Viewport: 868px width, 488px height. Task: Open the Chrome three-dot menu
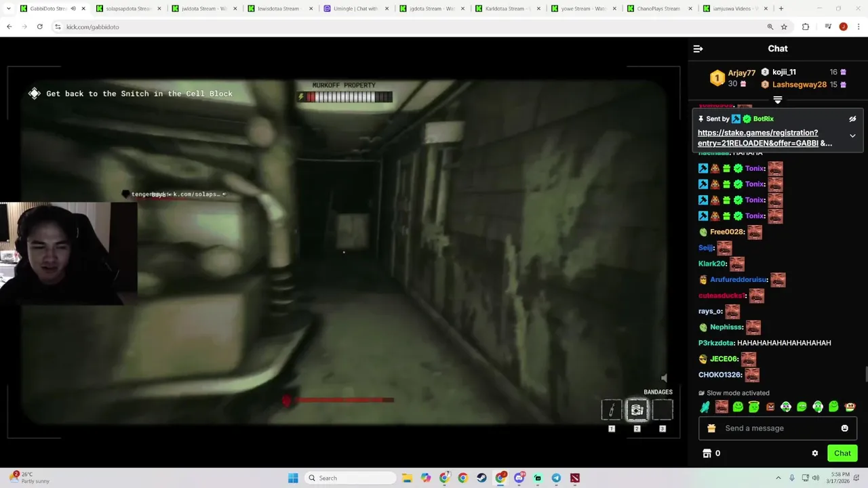point(859,26)
